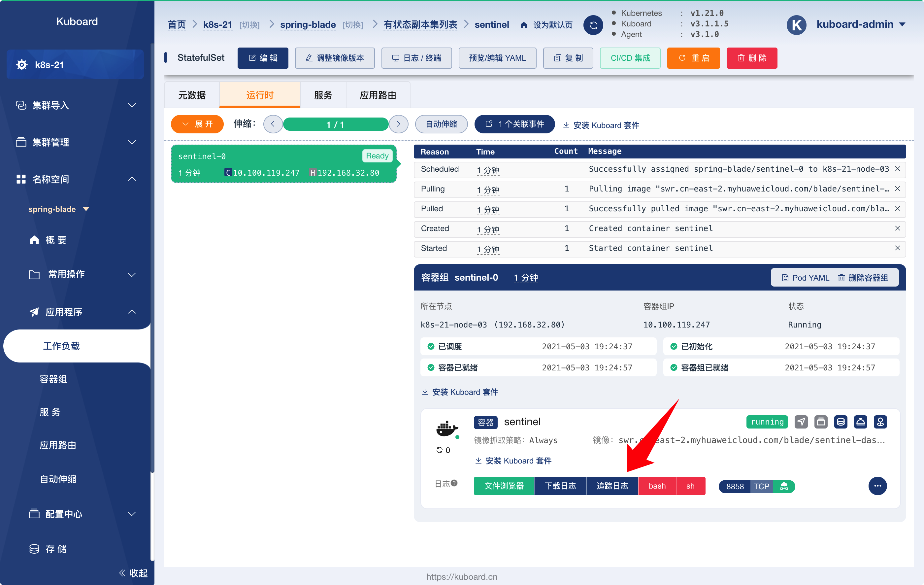Click the 展开 expand button
This screenshot has height=585, width=924.
point(197,124)
